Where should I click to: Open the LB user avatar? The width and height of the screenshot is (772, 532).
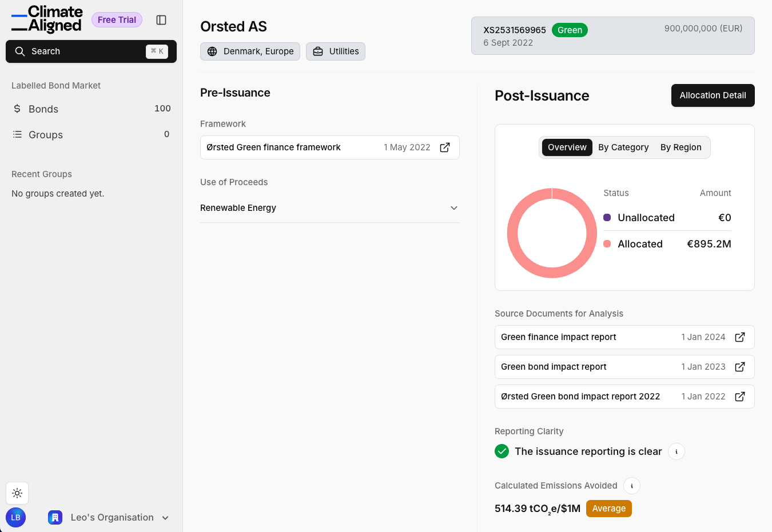pyautogui.click(x=16, y=518)
